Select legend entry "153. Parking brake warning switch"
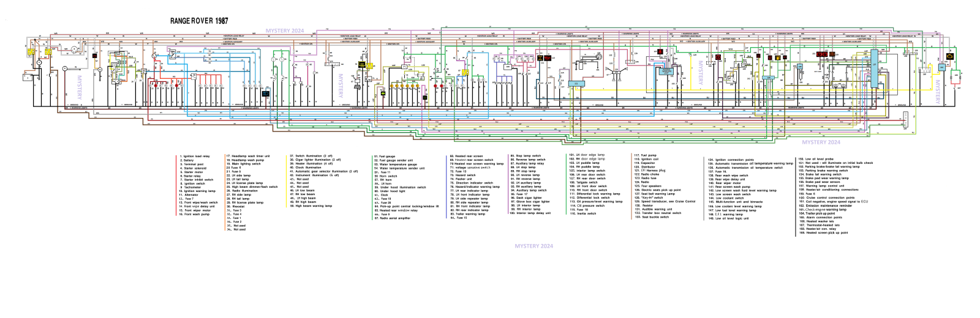 (823, 171)
